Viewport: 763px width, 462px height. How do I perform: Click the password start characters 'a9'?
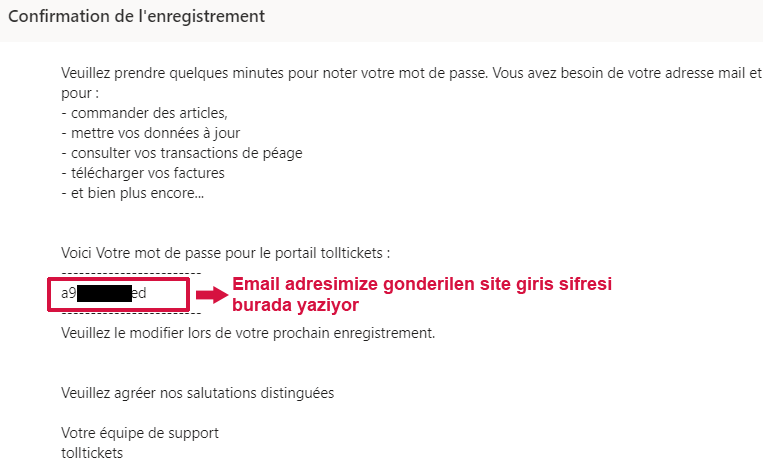point(69,294)
